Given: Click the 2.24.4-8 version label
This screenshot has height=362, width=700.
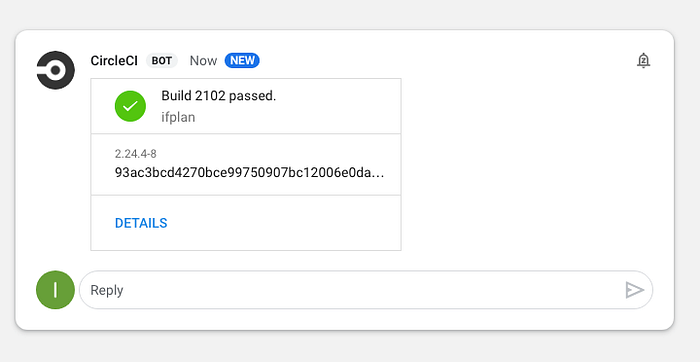Looking at the screenshot, I should pos(136,154).
